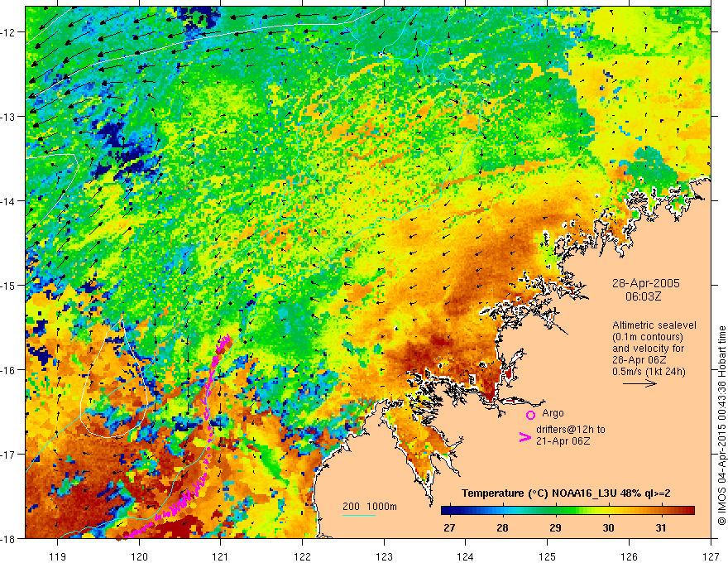This screenshot has height=563, width=728.
Task: Click the 'Altimetric sealevel' legend text
Action: (654, 325)
